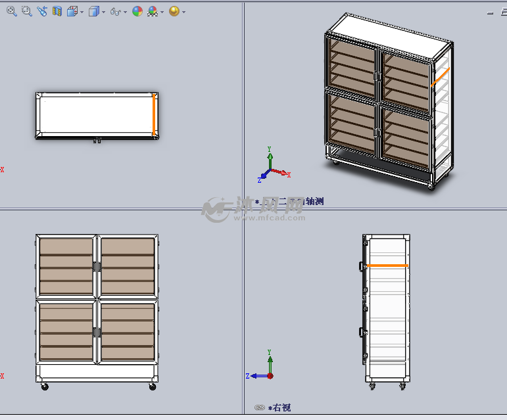Click the 轴测 isometric viewport label
Screen dimensions: 507x420
pos(314,201)
